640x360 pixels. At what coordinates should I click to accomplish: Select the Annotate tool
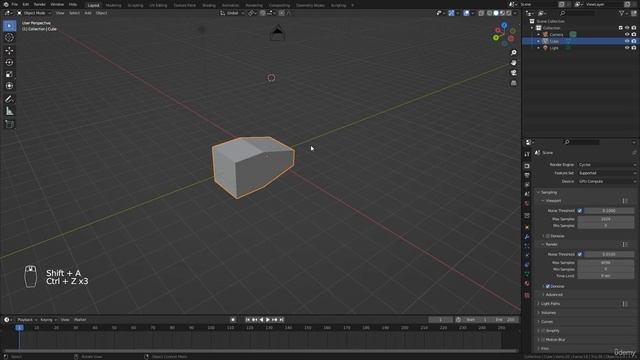point(9,99)
